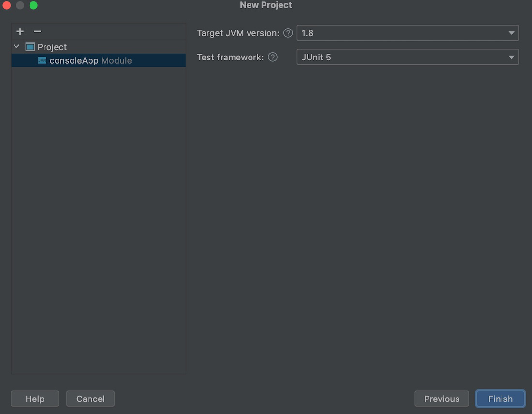Click the JVM module icon beside consoleApp
Screen dimensions: 532x414
[42, 60]
